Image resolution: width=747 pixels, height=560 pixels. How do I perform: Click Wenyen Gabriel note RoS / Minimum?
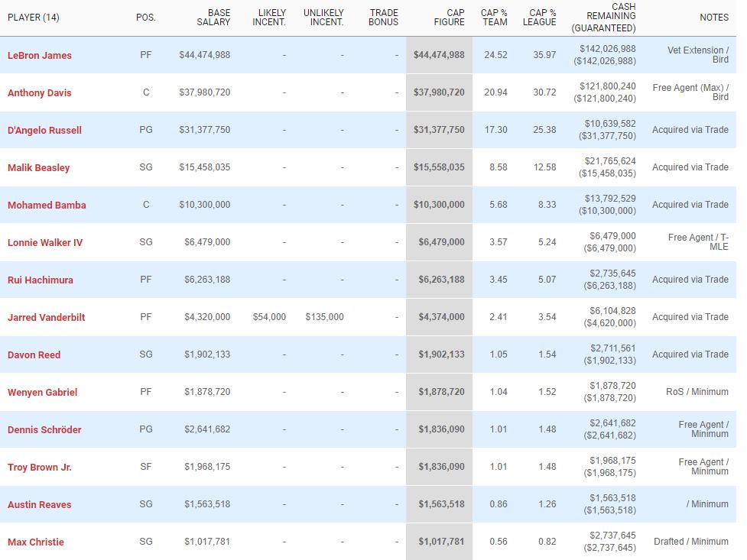click(x=697, y=392)
